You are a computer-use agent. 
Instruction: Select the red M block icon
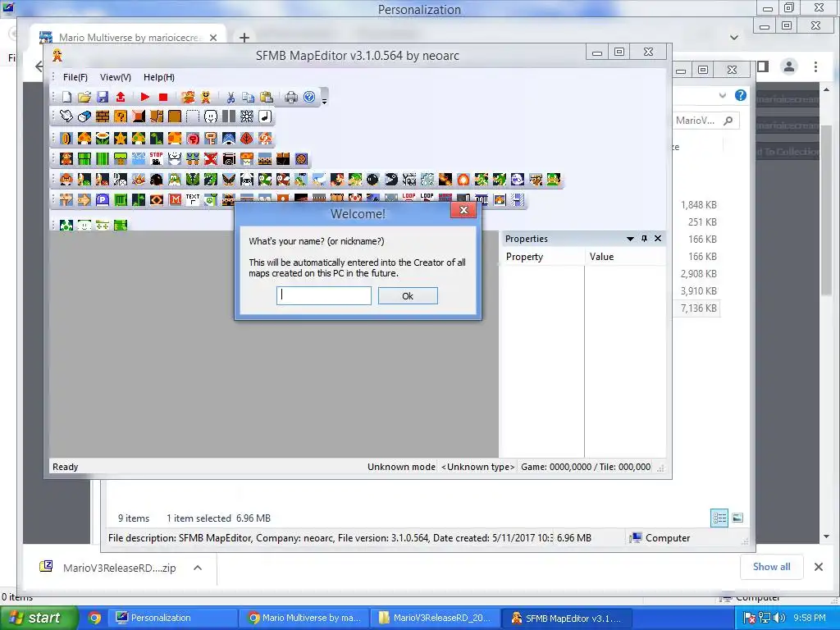point(175,200)
